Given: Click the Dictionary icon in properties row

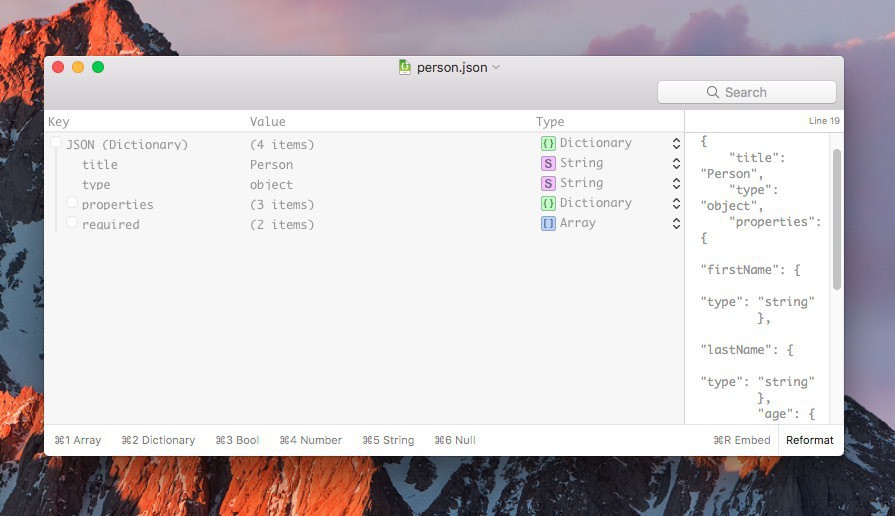Looking at the screenshot, I should [x=548, y=203].
